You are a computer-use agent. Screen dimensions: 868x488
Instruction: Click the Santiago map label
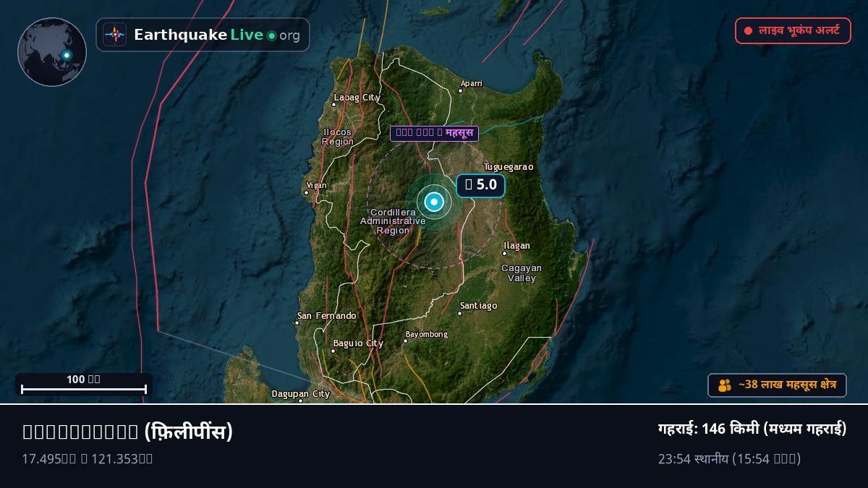pyautogui.click(x=478, y=306)
